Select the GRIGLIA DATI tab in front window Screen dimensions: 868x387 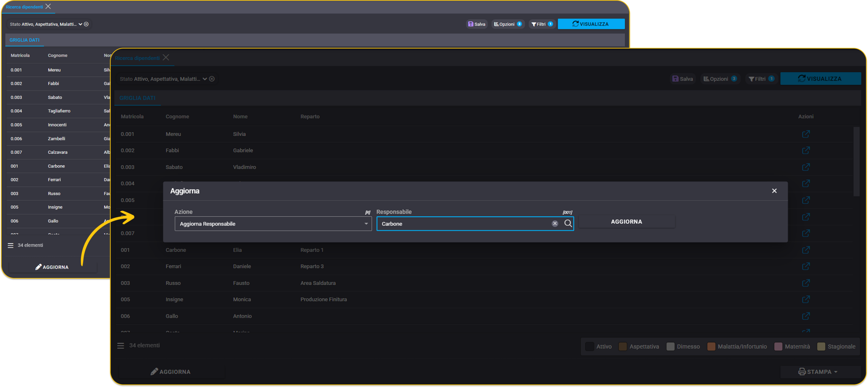tap(137, 98)
